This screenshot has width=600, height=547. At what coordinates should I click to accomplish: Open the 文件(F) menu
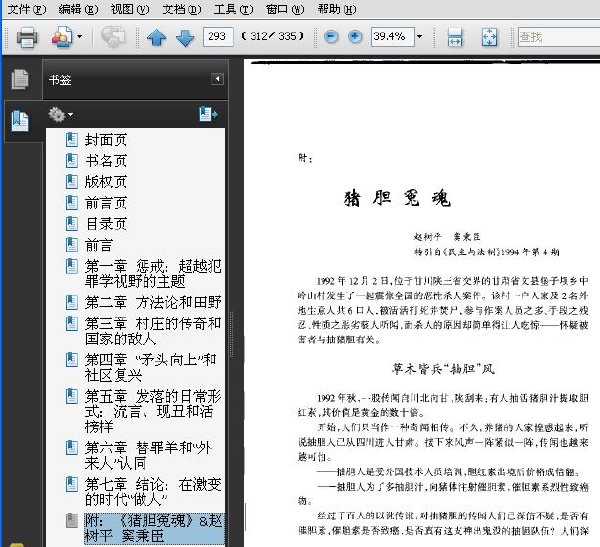click(x=27, y=9)
